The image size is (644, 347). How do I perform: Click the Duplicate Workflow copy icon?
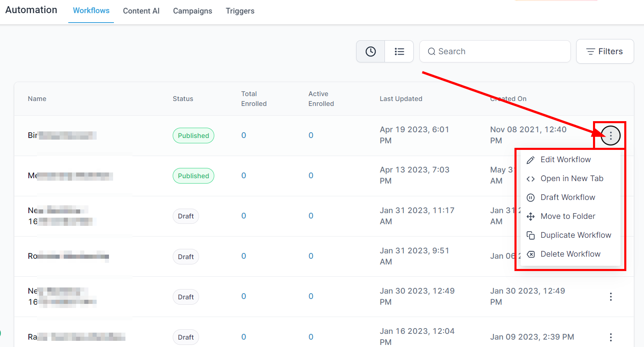click(x=531, y=235)
